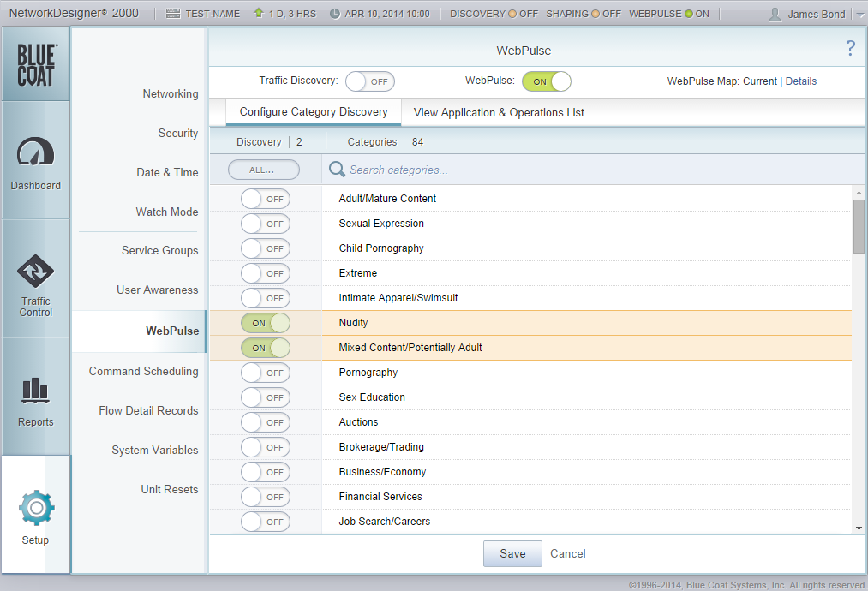Click the 1 D, 3 HRS uptime text
This screenshot has height=591, width=868.
pyautogui.click(x=292, y=14)
